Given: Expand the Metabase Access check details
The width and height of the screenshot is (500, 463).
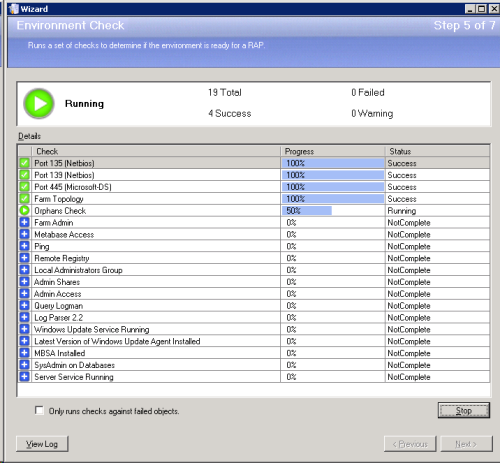Looking at the screenshot, I should click(x=24, y=234).
